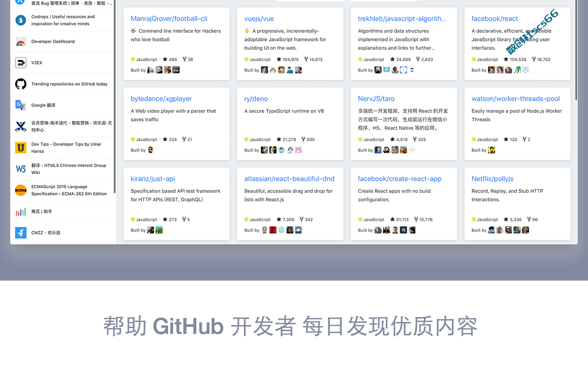Select 'Dev Tips - Developer Tips by Umar Hansa' entry
Image resolution: width=588 pixels, height=368 pixels.
[x=66, y=148]
